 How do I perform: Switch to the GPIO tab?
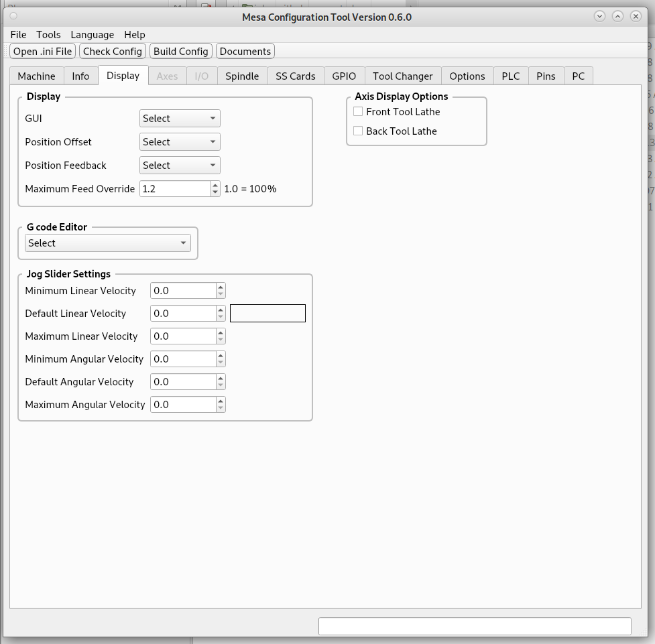(x=344, y=76)
